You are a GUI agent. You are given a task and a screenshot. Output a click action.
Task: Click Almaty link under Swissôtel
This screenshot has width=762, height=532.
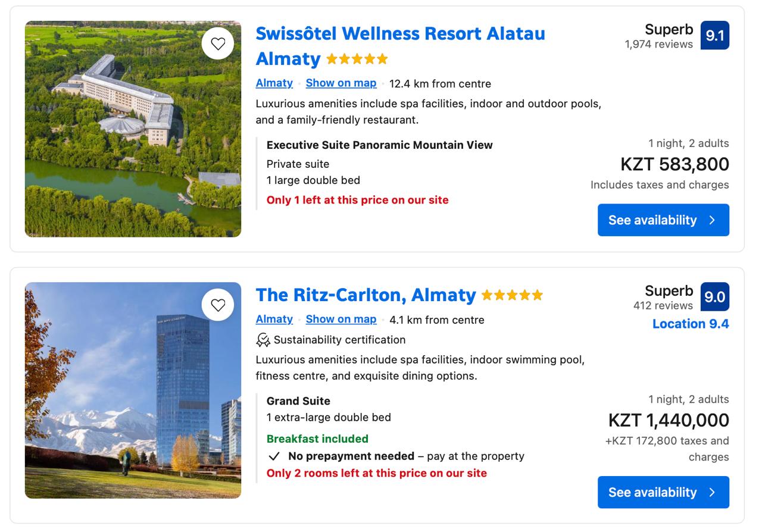coord(274,83)
